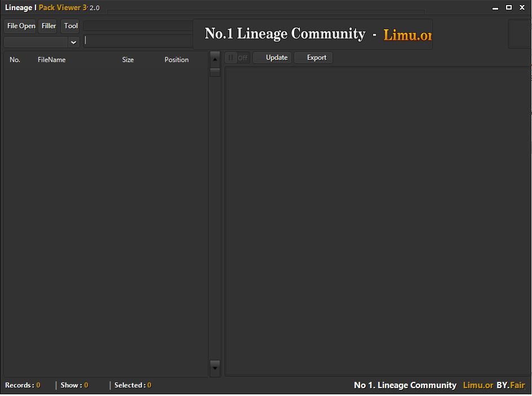Open the No.1 Lineage Community banner
The height and width of the screenshot is (396, 532).
click(312, 34)
